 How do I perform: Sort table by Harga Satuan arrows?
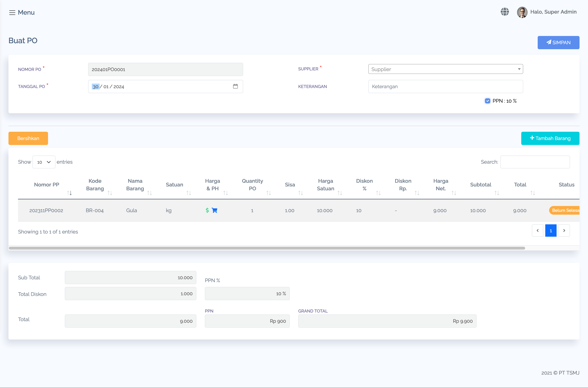(340, 193)
